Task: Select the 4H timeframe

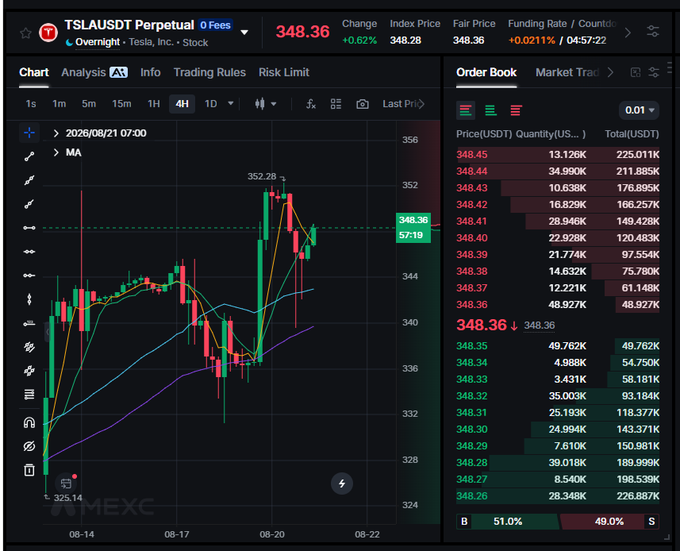Action: pos(182,104)
